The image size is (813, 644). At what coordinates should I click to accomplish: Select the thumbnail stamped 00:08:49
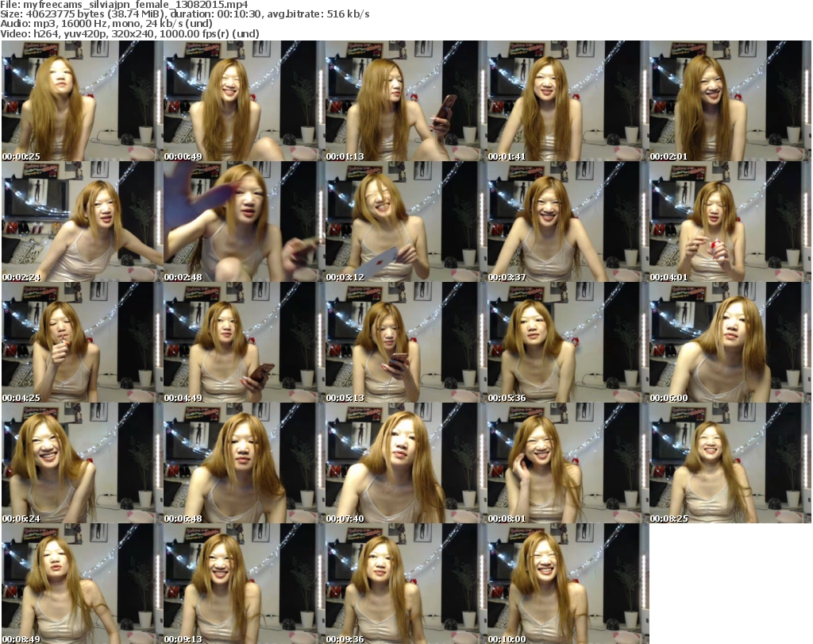(x=82, y=584)
